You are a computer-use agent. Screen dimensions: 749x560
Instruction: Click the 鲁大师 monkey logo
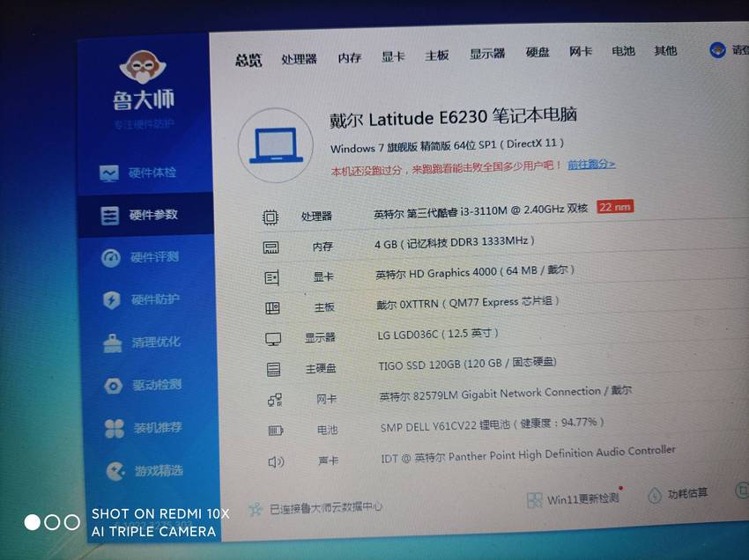click(x=143, y=67)
